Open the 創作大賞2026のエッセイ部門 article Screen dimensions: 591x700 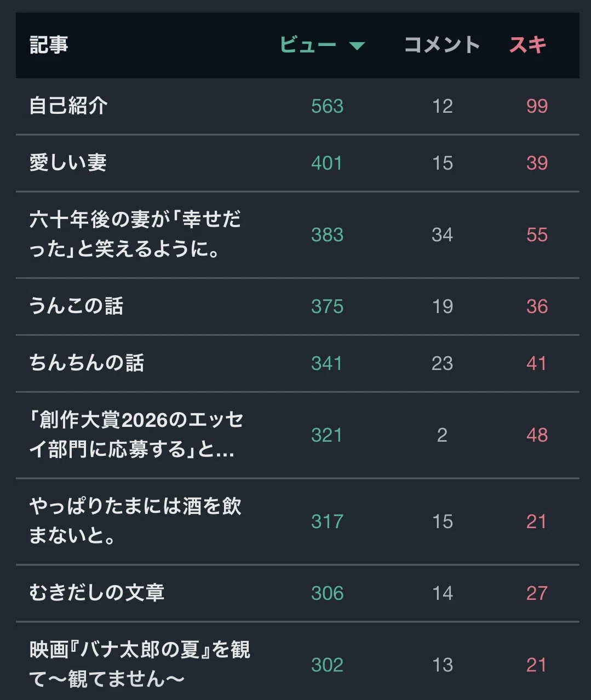click(x=136, y=435)
